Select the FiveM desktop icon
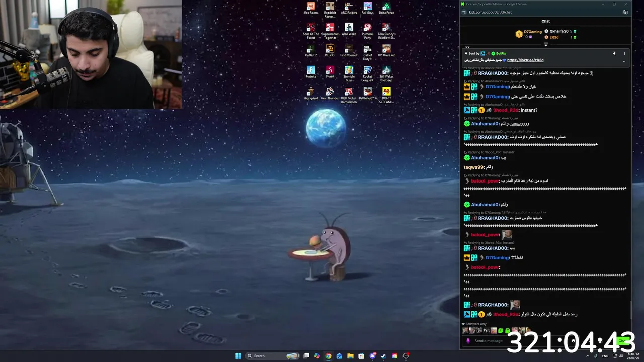Viewport: 644px width, 362px height. pyautogui.click(x=330, y=72)
